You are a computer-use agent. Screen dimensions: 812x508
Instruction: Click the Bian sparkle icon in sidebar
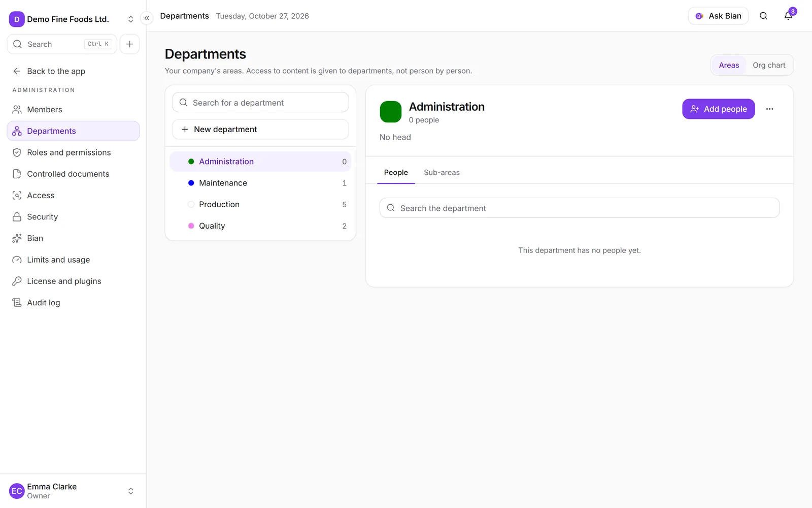coord(17,238)
